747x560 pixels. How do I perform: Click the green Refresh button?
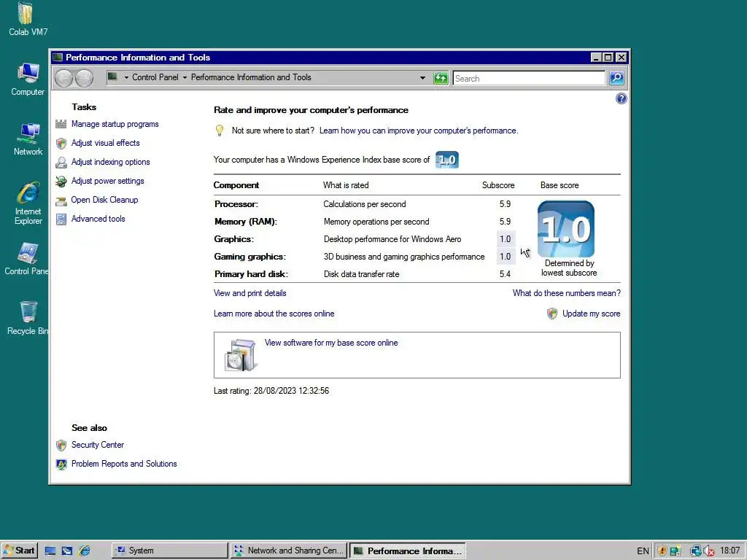[x=441, y=78]
